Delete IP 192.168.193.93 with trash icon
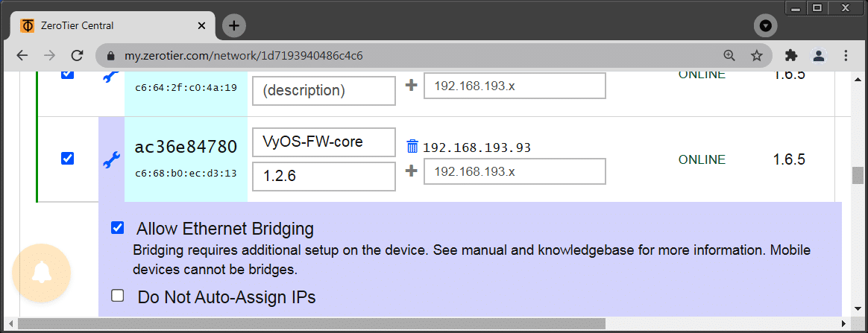Screen dimensions: 868x333 412,147
